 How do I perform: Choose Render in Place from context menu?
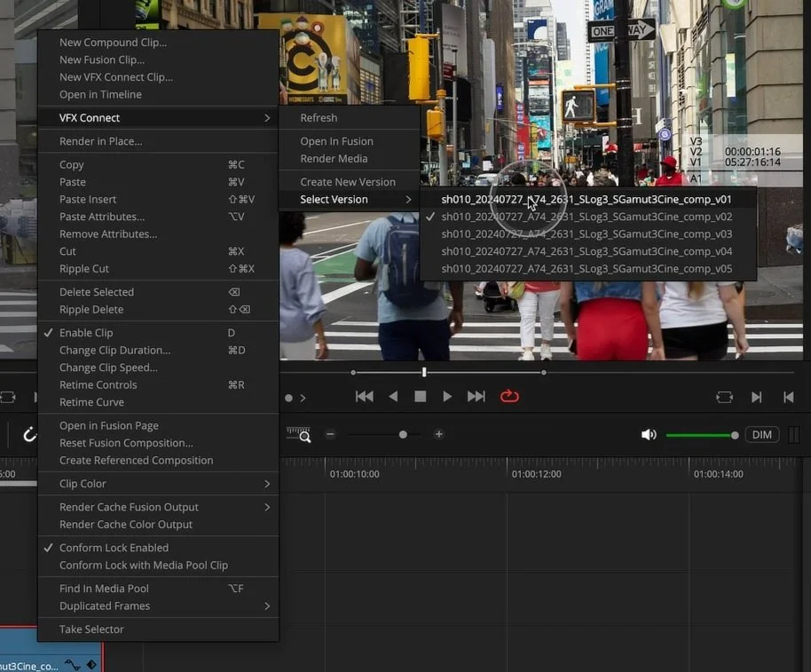[100, 141]
